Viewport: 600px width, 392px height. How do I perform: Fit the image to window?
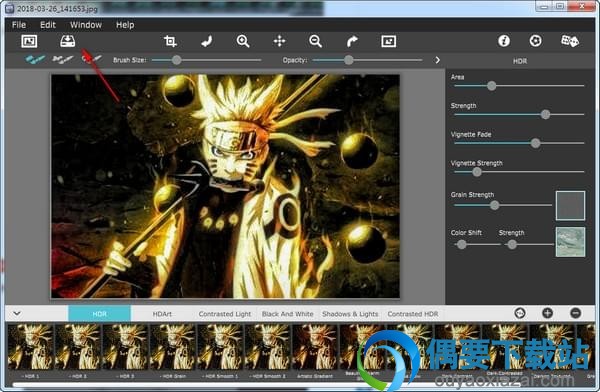pos(388,41)
